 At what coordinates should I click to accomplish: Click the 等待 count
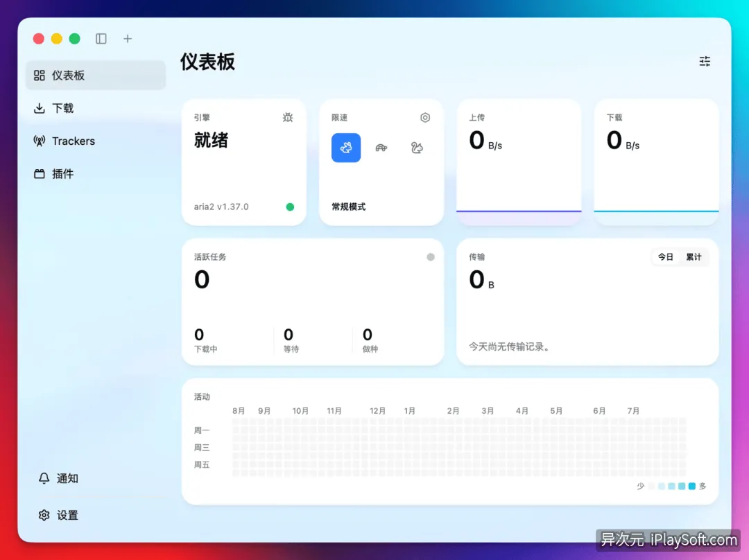click(x=288, y=334)
